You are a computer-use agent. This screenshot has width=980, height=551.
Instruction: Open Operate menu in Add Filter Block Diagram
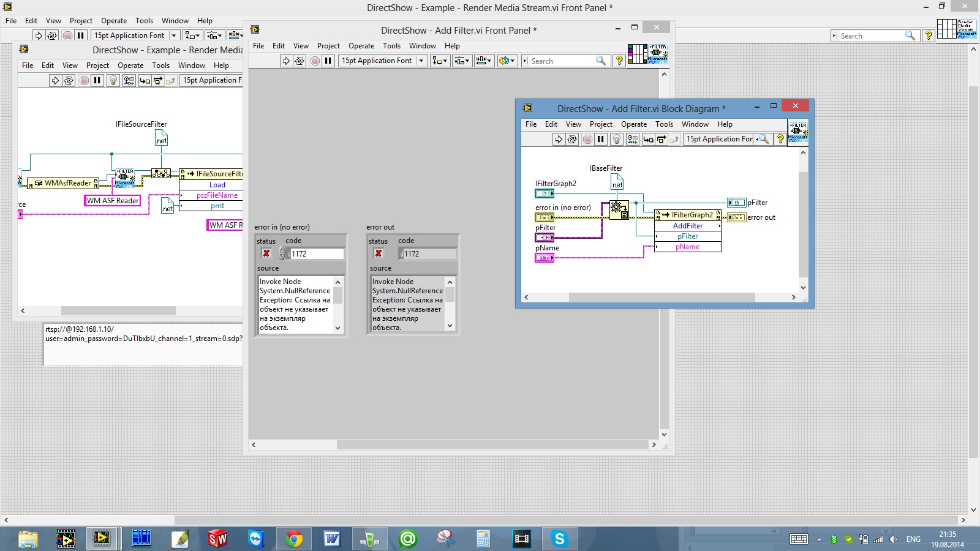[x=633, y=124]
